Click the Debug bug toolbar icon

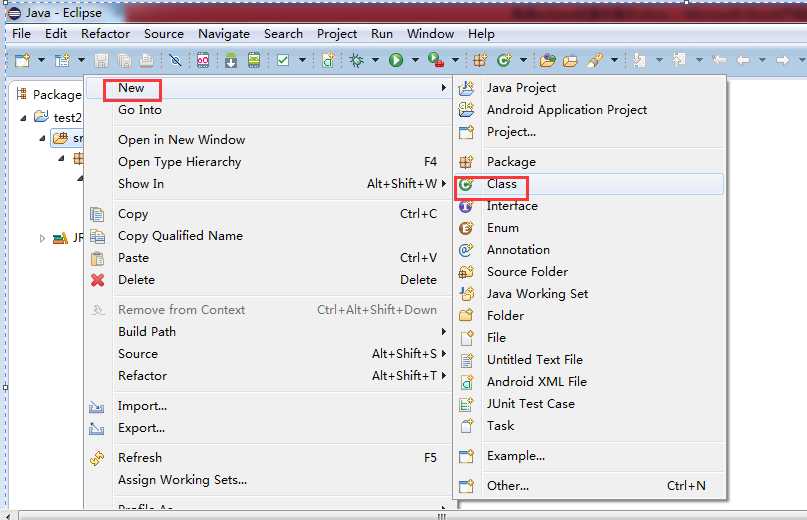tap(356, 60)
